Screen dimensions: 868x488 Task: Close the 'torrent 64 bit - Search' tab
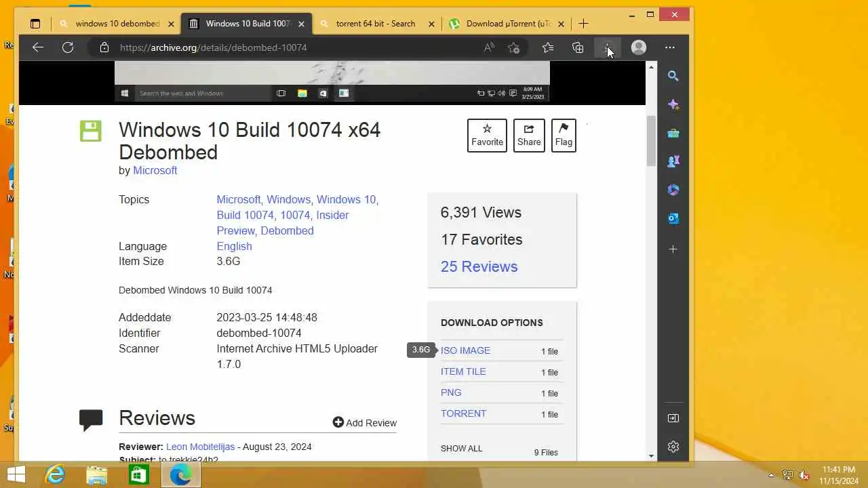431,24
